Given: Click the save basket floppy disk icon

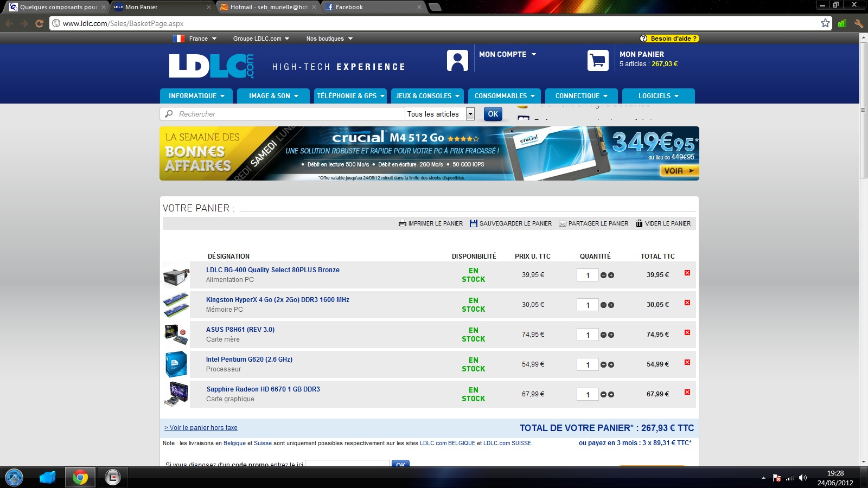Looking at the screenshot, I should tap(474, 223).
